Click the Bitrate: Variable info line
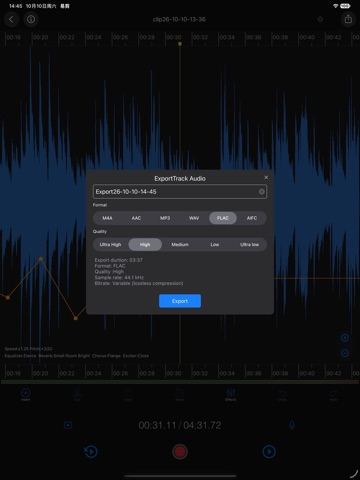Viewport: 360px width, 480px height. coord(139,283)
